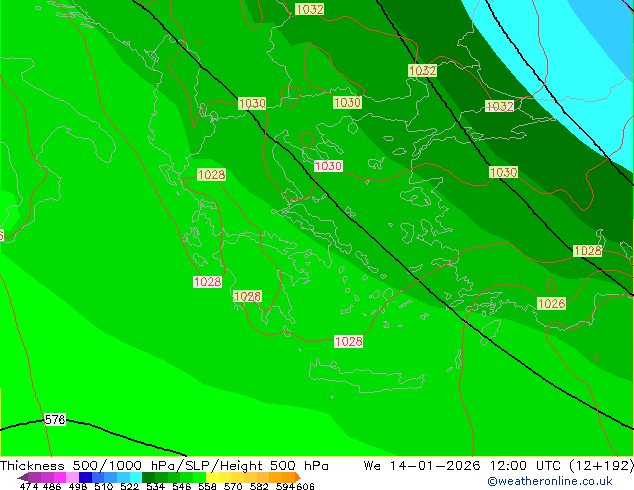This screenshot has width=634, height=490.
Task: Click the legend value 582
Action: (x=259, y=486)
